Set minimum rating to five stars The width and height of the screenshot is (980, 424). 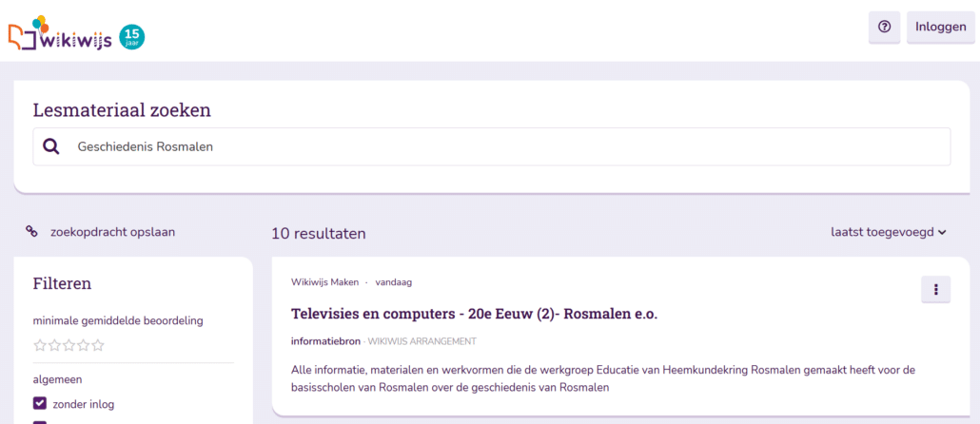coord(97,345)
